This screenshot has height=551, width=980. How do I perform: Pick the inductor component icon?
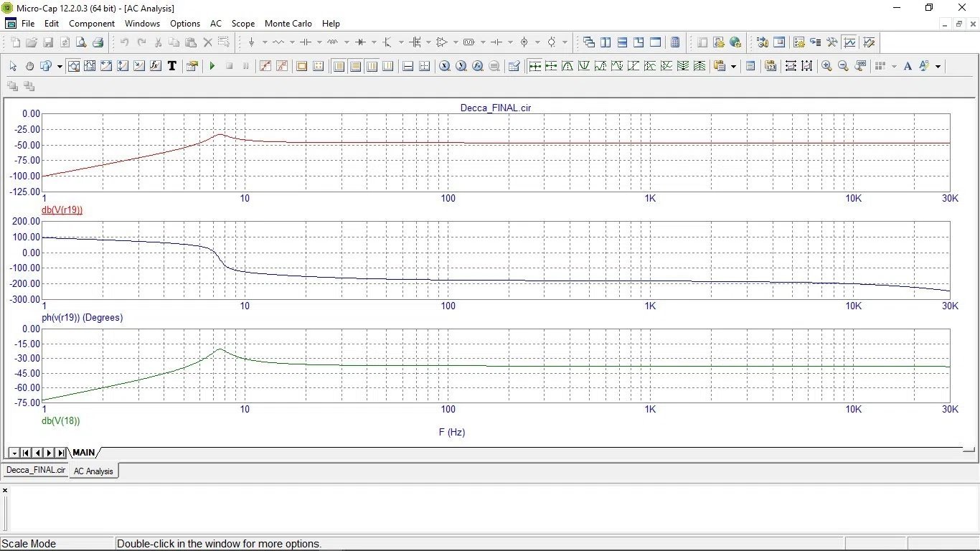click(333, 42)
